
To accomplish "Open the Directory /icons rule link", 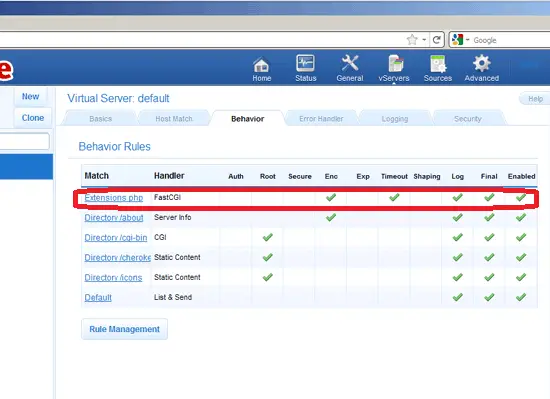I will pyautogui.click(x=113, y=278).
